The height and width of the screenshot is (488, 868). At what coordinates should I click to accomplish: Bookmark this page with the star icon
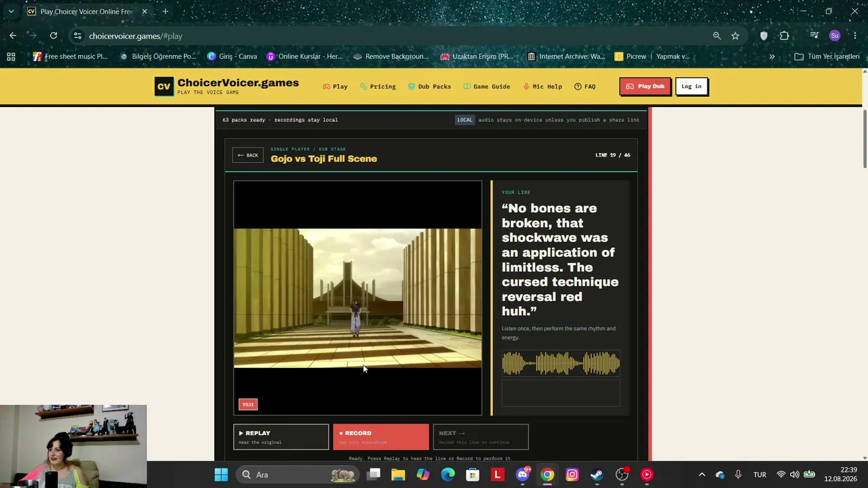(x=735, y=36)
